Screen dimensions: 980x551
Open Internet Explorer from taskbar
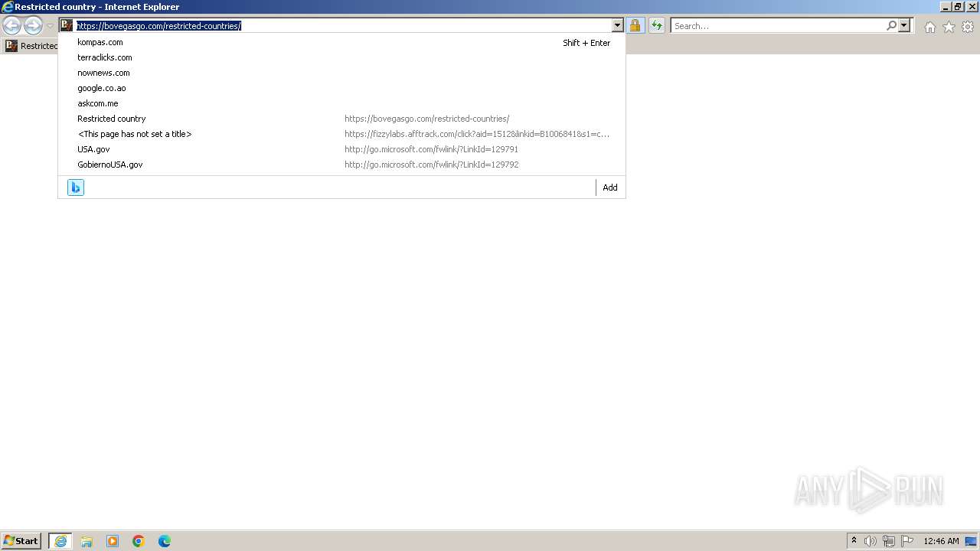pos(60,541)
